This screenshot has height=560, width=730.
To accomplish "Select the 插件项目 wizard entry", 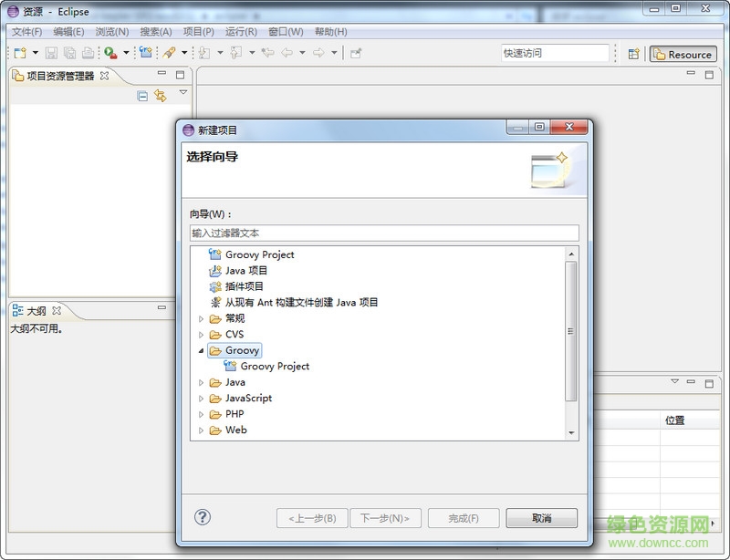I will point(245,286).
